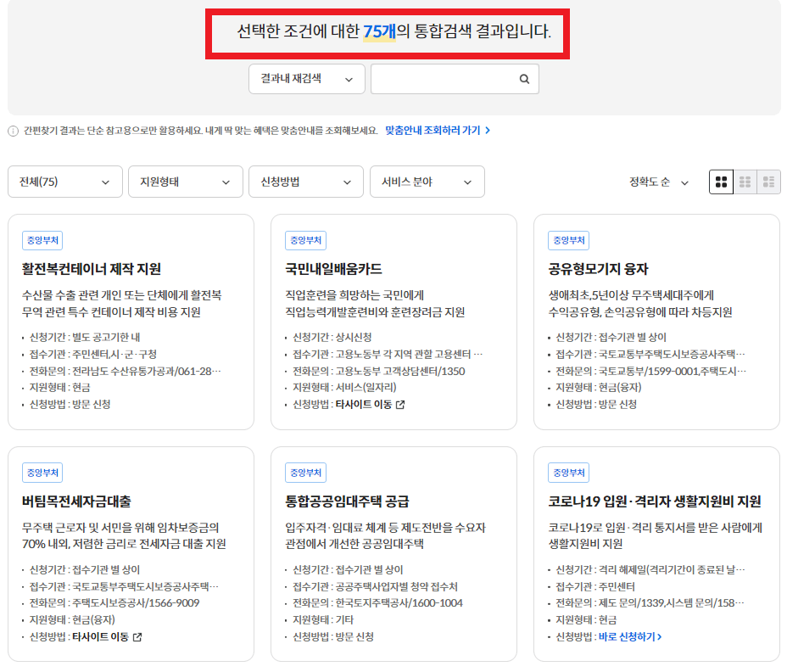Switch to the compact list view icon
This screenshot has height=672, width=787.
(746, 182)
